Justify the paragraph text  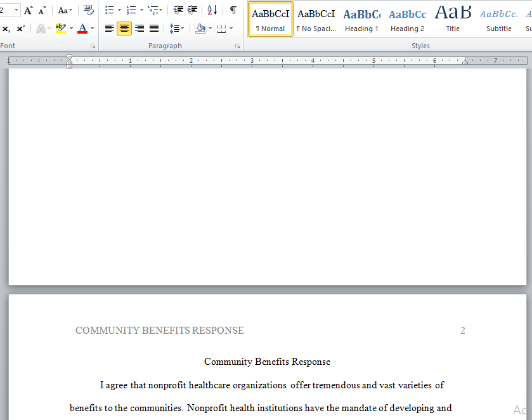click(x=154, y=29)
